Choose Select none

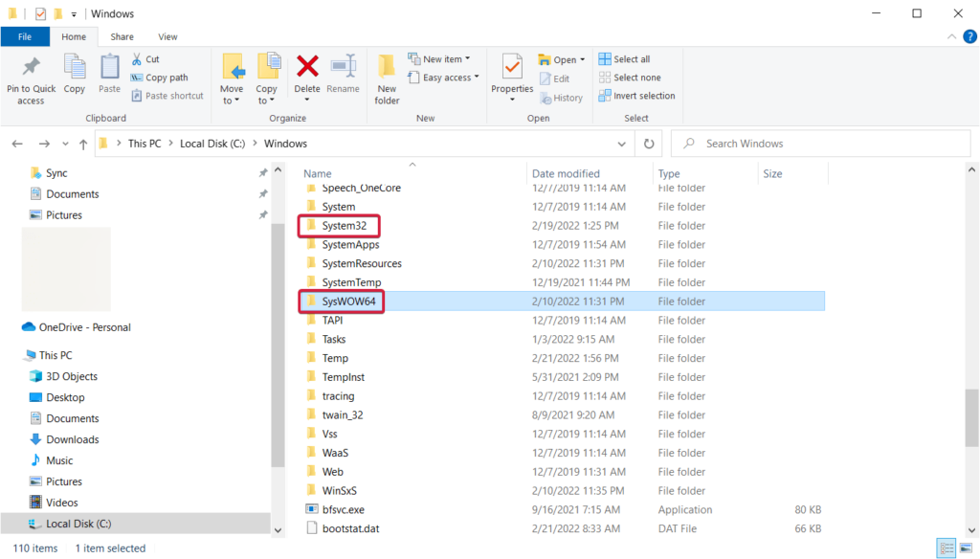pos(630,78)
